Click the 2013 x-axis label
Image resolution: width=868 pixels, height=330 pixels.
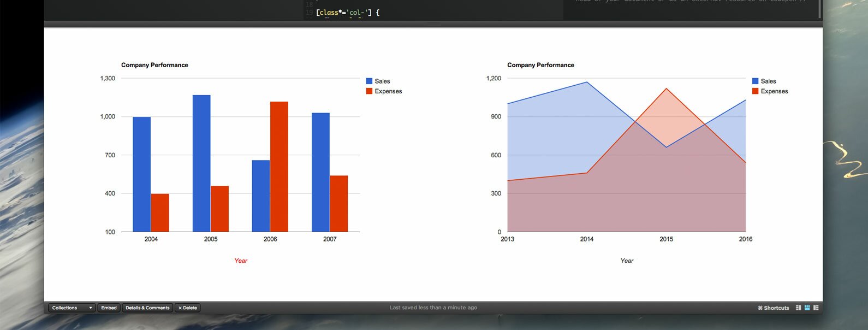(x=507, y=239)
